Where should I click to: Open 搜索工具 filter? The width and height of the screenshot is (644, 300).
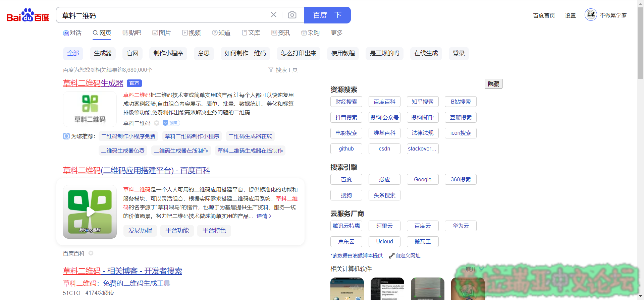pos(283,70)
